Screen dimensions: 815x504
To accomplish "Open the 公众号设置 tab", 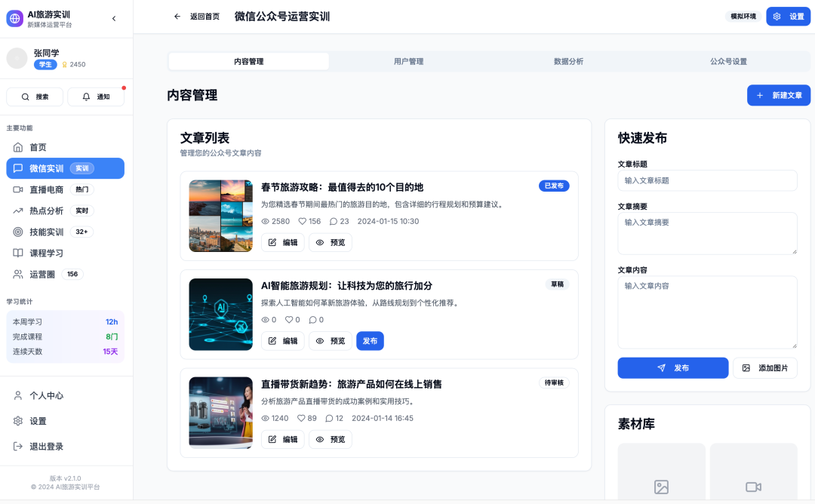I will coord(728,62).
